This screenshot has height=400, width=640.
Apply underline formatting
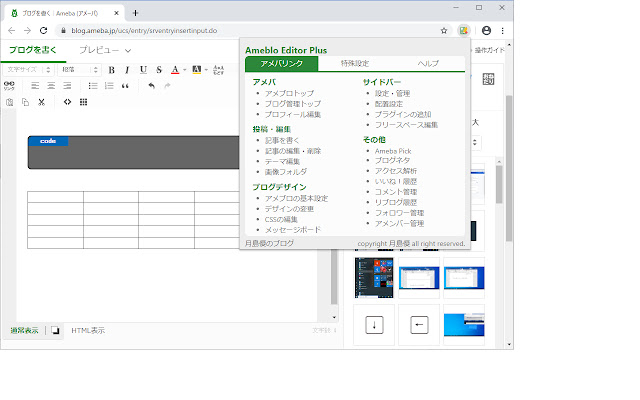[x=143, y=70]
